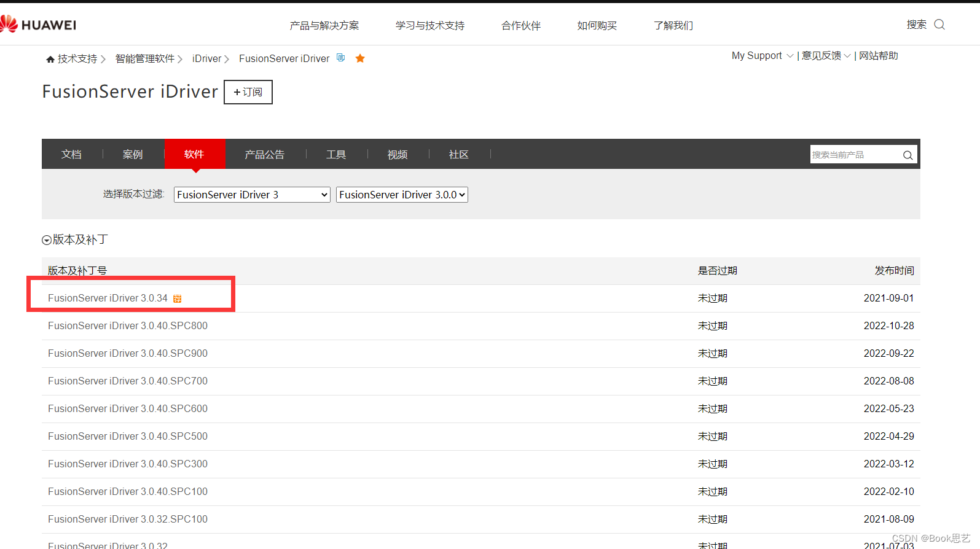Open FusionServer iDriver 3.0.40.SPC900 link
The height and width of the screenshot is (549, 980).
(x=128, y=354)
